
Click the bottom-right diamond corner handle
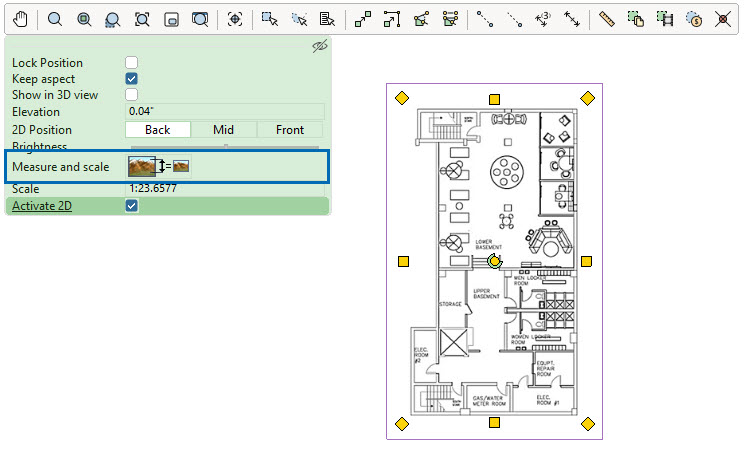pyautogui.click(x=588, y=424)
